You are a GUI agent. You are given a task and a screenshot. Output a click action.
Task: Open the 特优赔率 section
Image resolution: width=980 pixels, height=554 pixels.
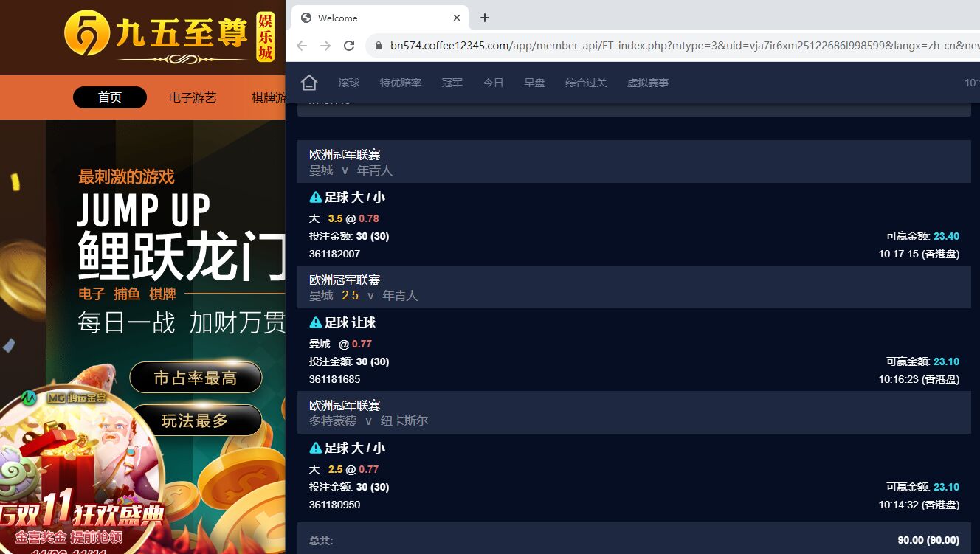tap(401, 83)
